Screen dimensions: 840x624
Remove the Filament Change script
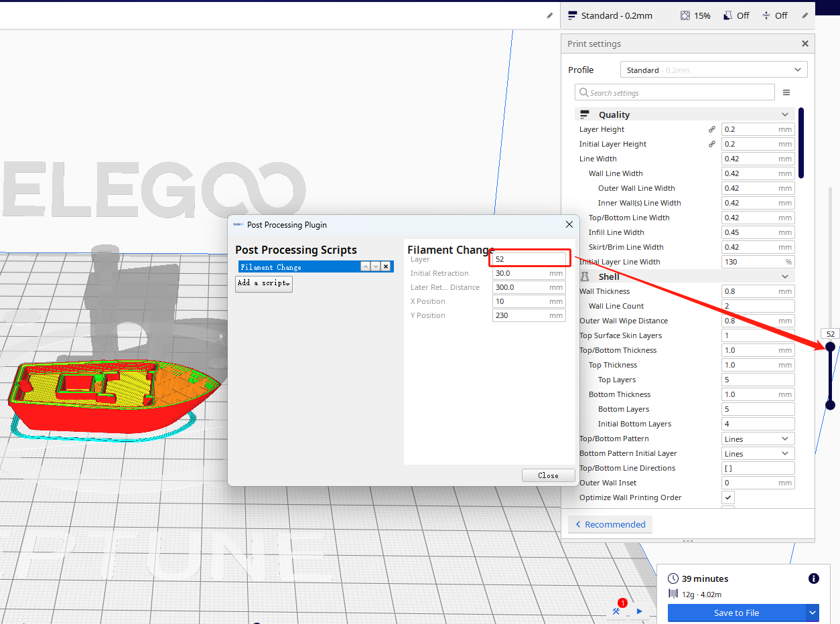[x=386, y=266]
